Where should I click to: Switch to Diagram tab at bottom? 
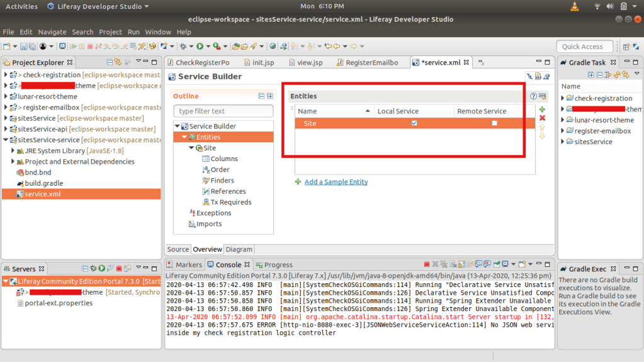click(239, 249)
